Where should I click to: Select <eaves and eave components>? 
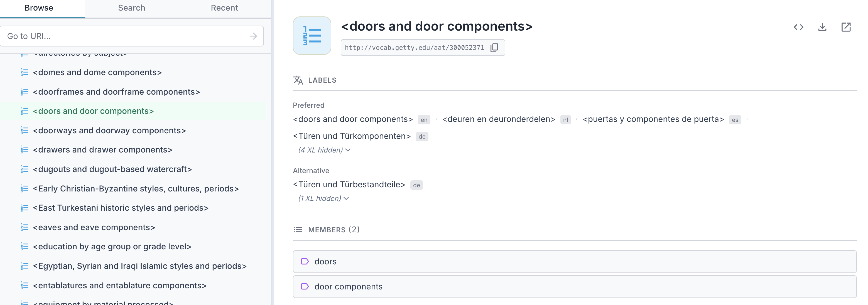[94, 227]
